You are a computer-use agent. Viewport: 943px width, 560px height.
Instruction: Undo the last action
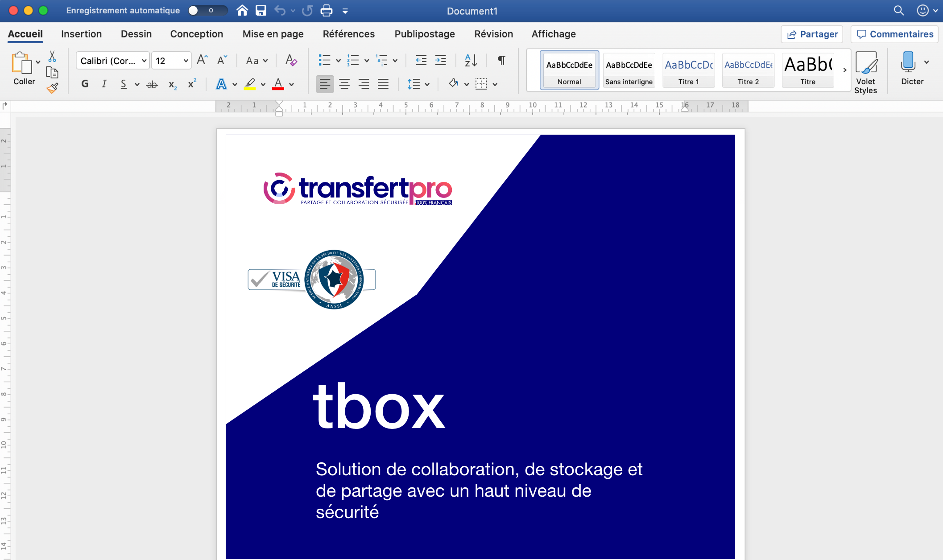click(x=280, y=10)
